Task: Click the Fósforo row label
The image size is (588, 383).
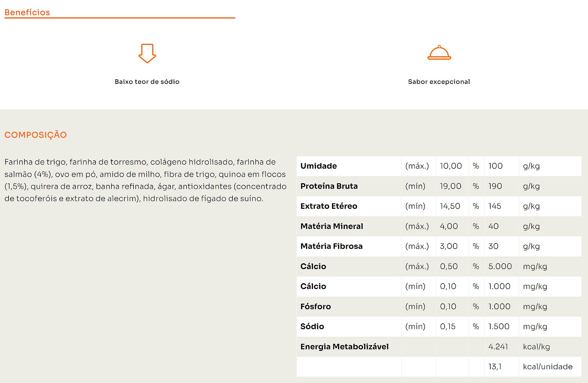Action: pyautogui.click(x=315, y=306)
